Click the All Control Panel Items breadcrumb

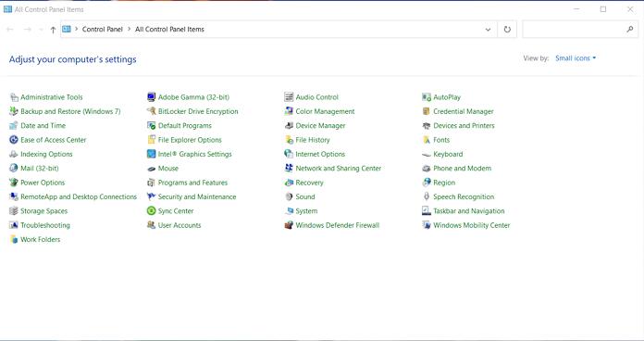[169, 30]
